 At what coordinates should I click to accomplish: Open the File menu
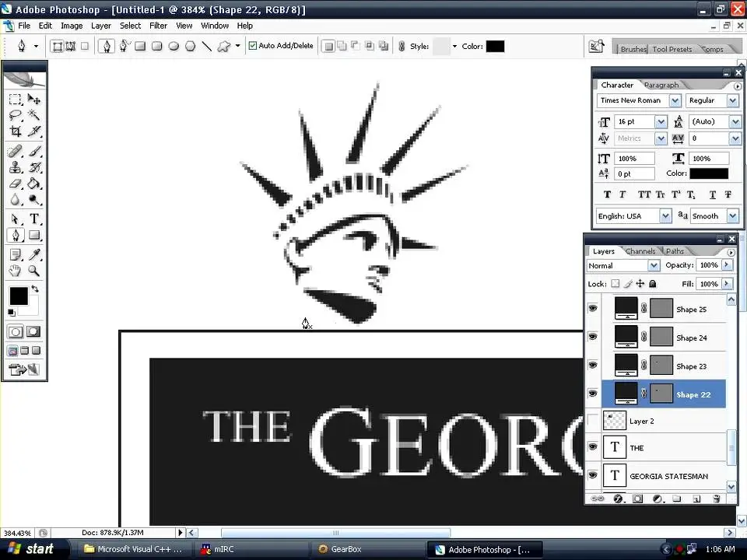click(x=24, y=26)
